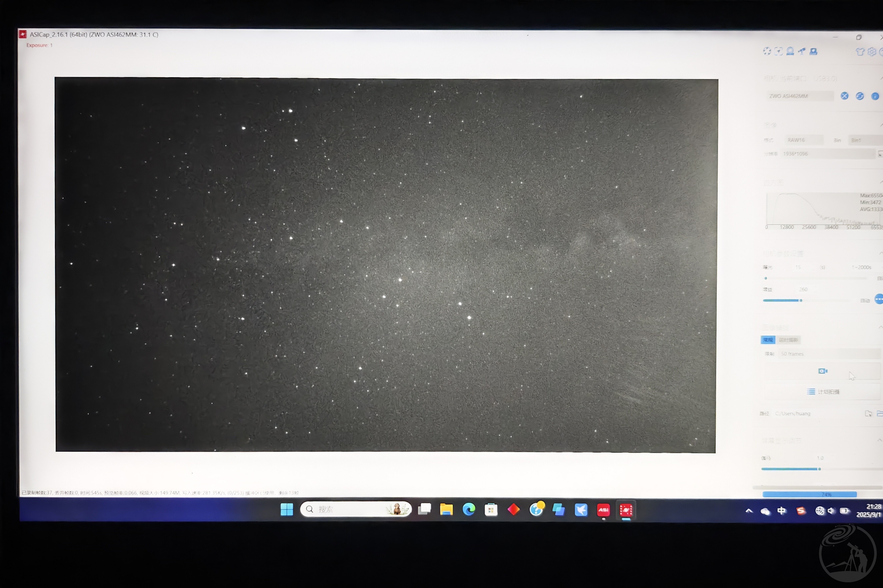Click the blue three-dots more settings button
Viewport: 883px width, 588px height.
coord(879,299)
